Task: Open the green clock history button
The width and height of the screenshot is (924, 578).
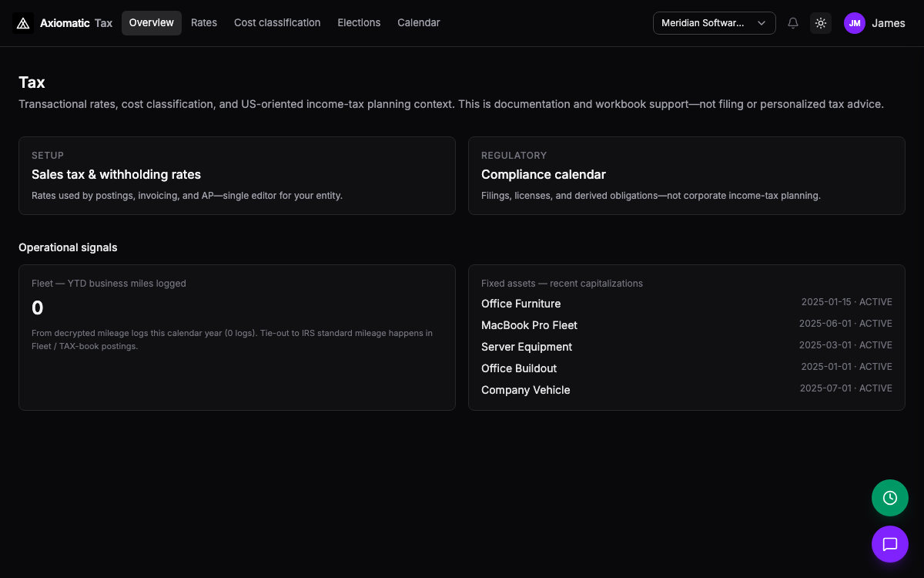Action: coord(890,498)
